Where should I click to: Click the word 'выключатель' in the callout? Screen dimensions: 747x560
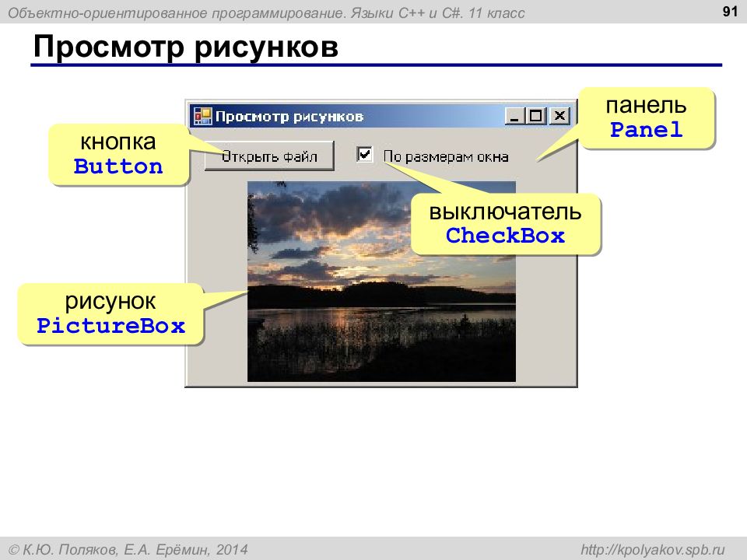(505, 212)
